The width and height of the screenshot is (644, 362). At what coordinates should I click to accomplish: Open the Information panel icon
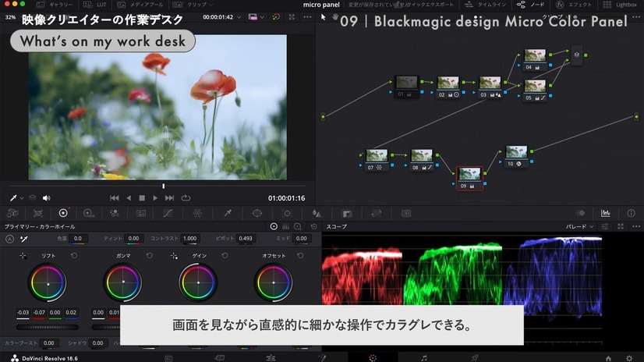tap(632, 213)
